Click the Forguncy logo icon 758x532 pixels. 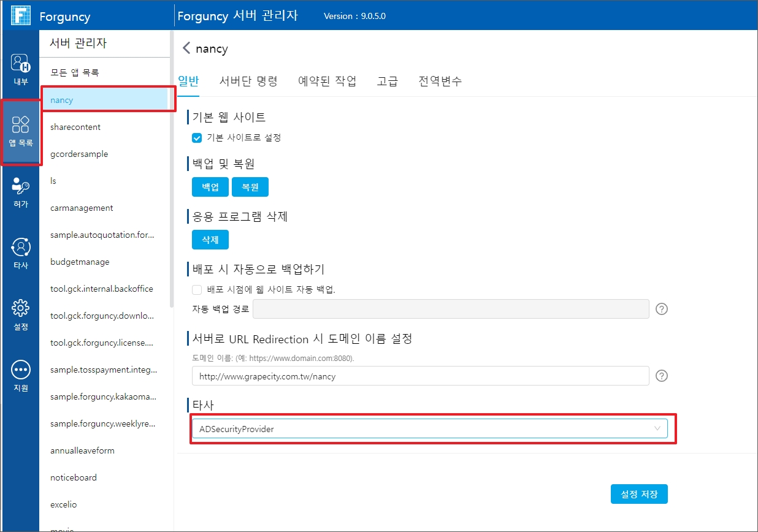pos(20,15)
